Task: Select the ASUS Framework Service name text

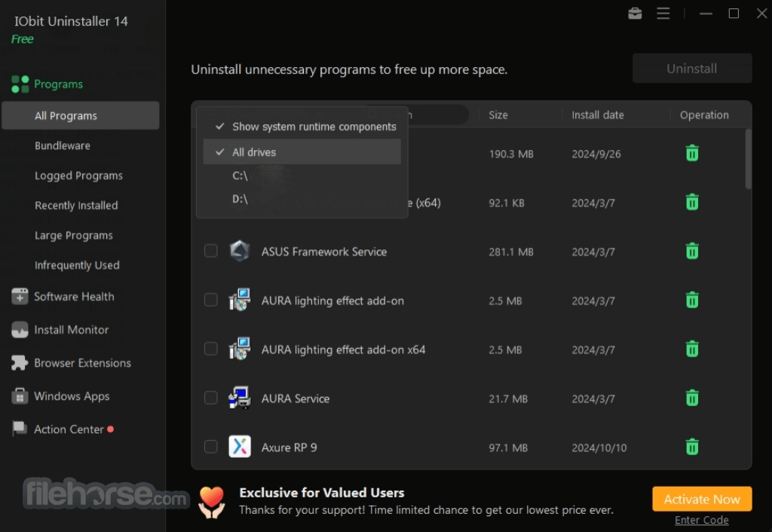Action: [324, 252]
